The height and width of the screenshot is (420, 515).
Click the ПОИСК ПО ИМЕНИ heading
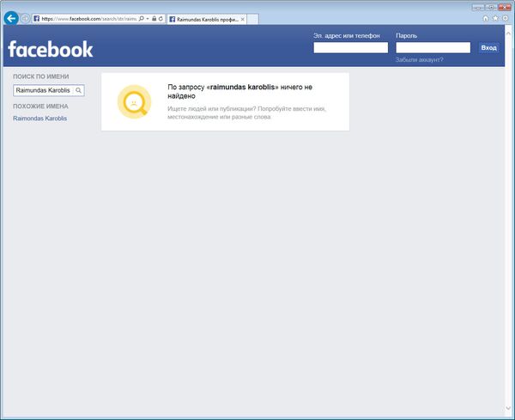click(41, 76)
